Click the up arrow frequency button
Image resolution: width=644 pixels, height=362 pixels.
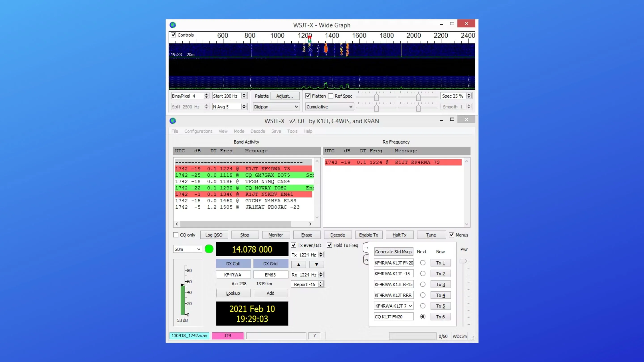[x=299, y=264]
